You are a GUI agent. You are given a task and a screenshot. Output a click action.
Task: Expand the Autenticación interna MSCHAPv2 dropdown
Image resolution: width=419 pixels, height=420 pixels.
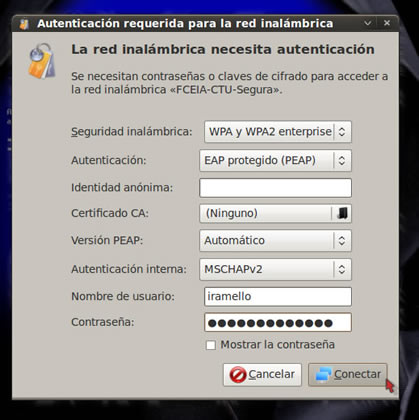[275, 269]
